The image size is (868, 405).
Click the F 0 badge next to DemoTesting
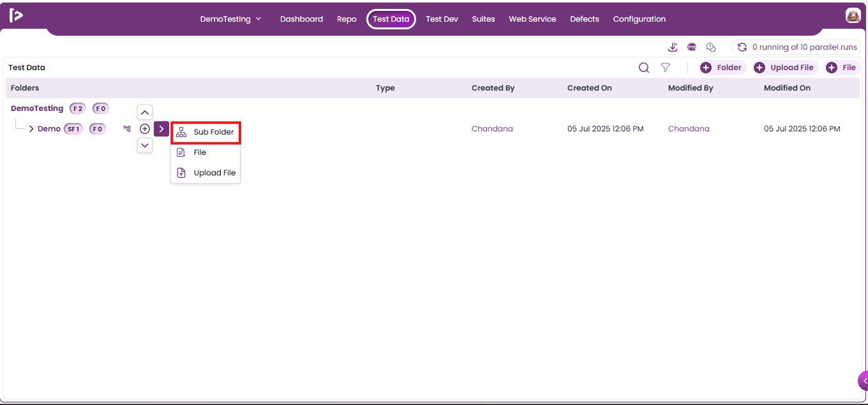[x=101, y=108]
